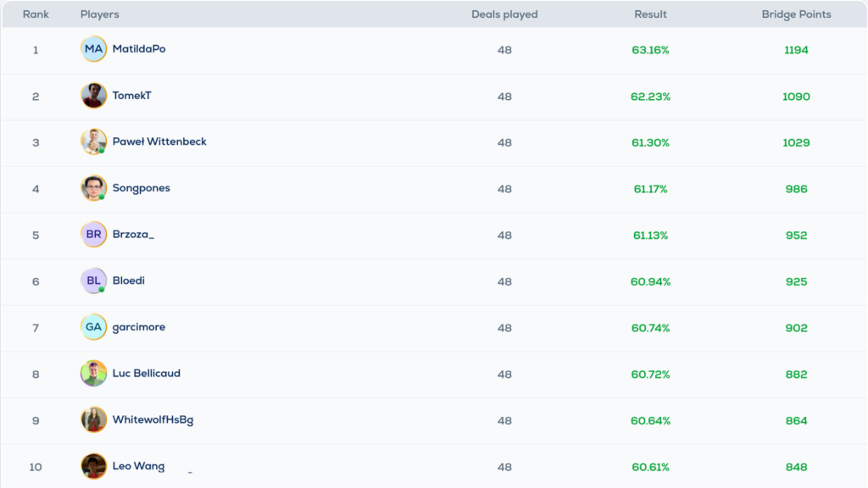Open the TomekT player name link
This screenshot has height=488, width=868.
coord(132,96)
